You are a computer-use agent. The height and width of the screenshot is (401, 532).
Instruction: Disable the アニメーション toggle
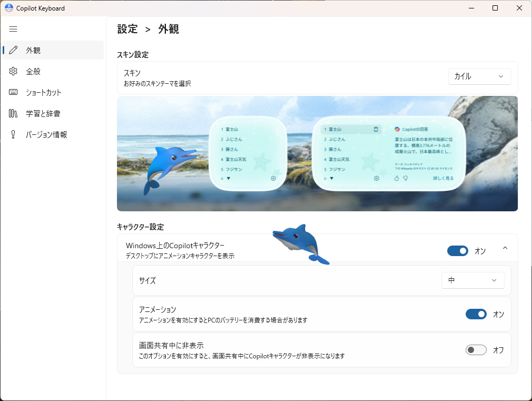tap(476, 314)
